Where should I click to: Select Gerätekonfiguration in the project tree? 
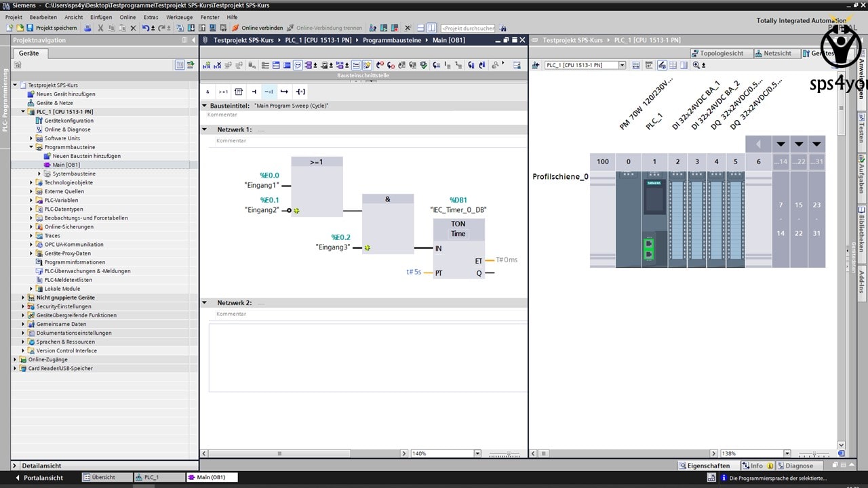(68, 121)
